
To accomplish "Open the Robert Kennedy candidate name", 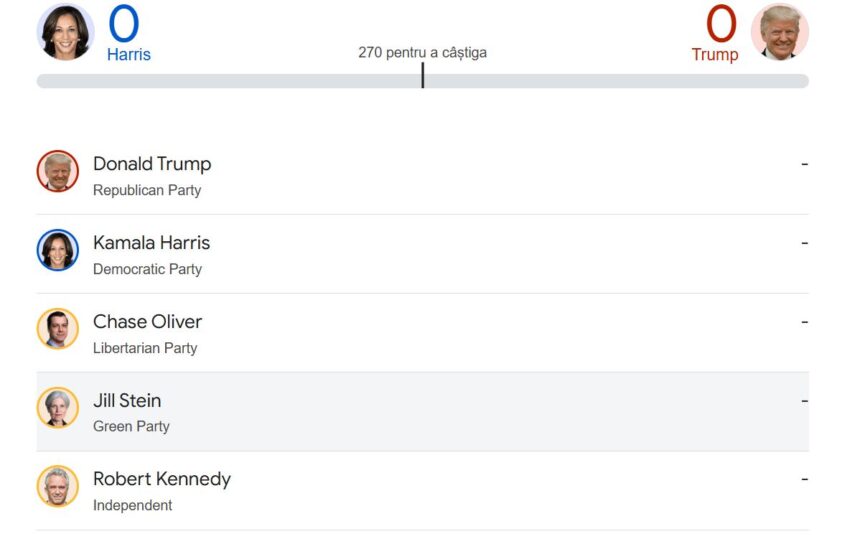I will [162, 480].
